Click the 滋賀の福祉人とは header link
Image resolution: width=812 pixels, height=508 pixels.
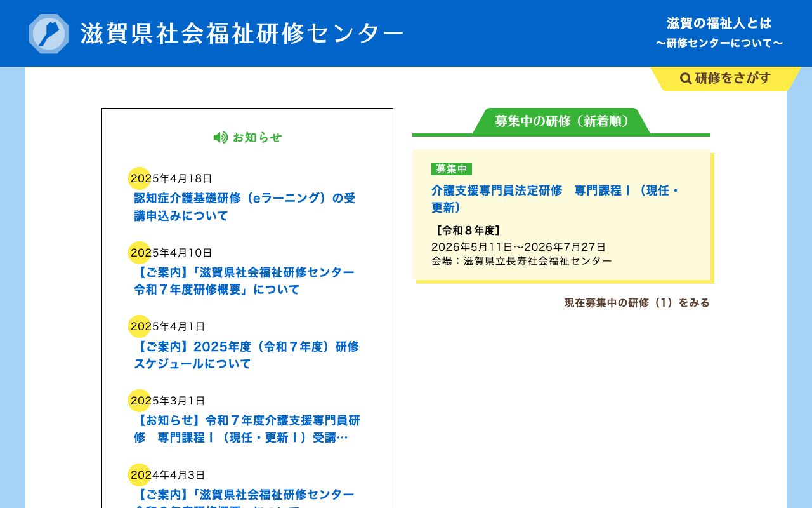pos(717,23)
